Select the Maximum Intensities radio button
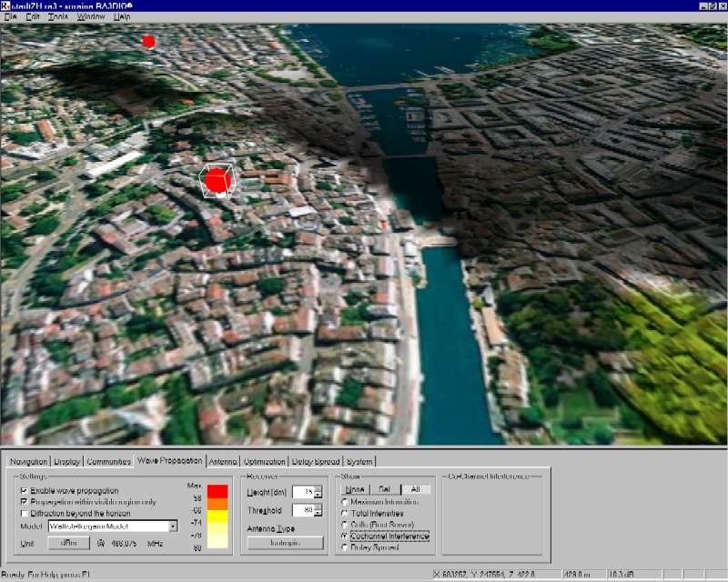The image size is (728, 582). pos(344,501)
